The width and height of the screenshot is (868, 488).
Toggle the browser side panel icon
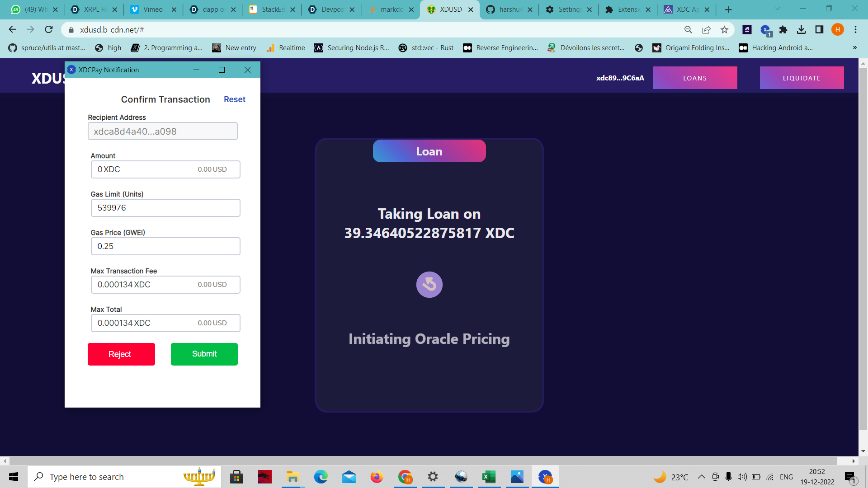819,30
